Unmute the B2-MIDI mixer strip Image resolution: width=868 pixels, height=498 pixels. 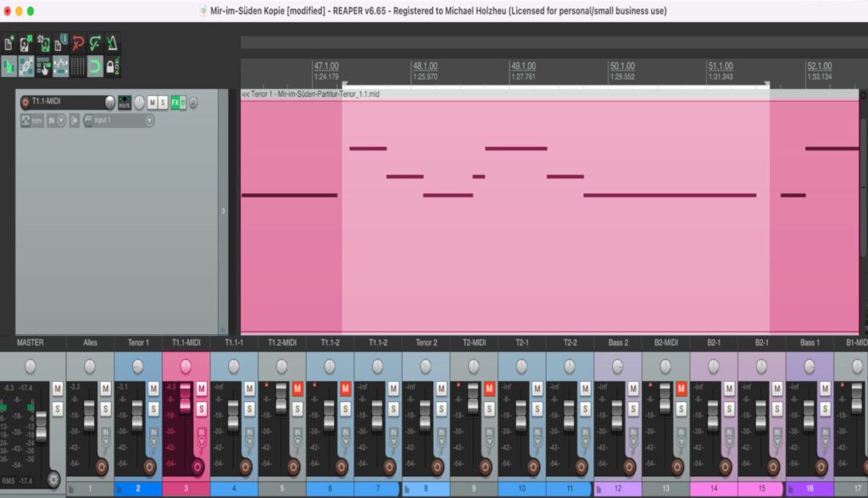[x=682, y=389]
